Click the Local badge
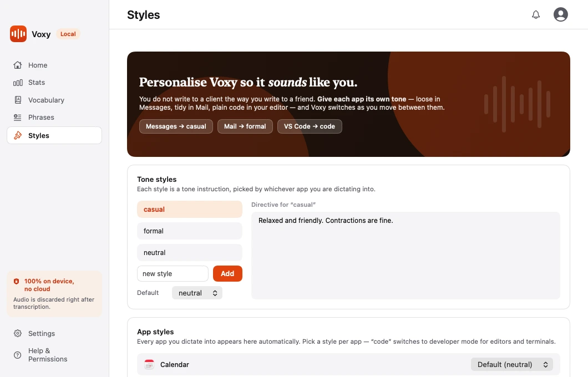The image size is (588, 377). [68, 34]
